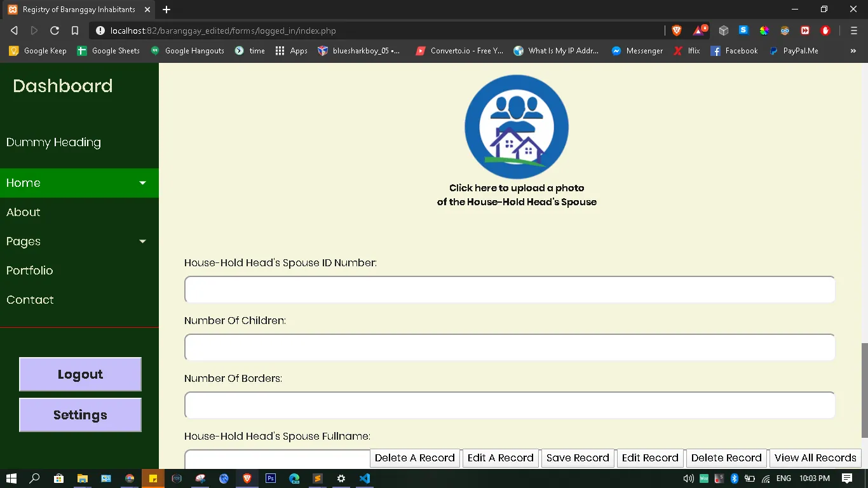Click the Save Record button
The image size is (868, 488).
tap(578, 457)
